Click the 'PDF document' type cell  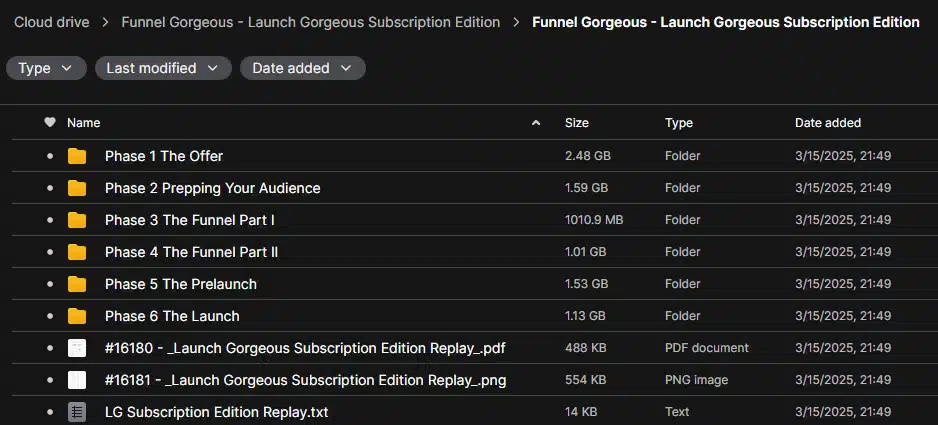coord(706,348)
